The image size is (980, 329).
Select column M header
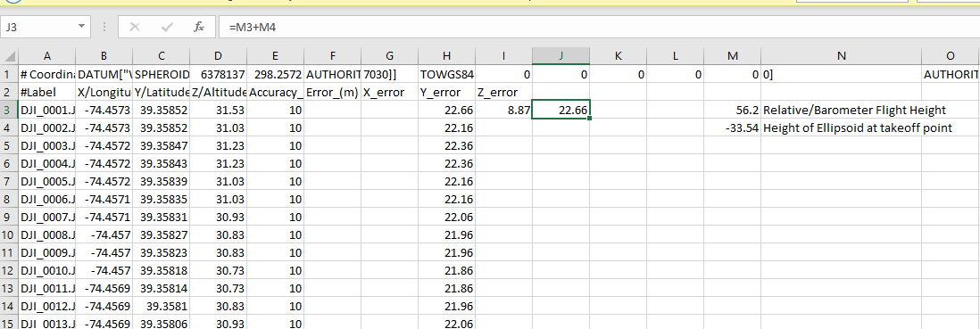[733, 56]
